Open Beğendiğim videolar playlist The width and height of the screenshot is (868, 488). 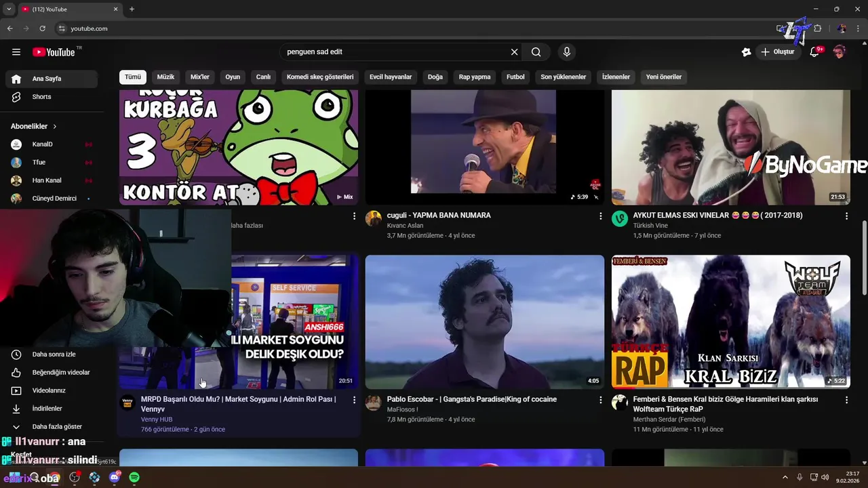[52, 372]
